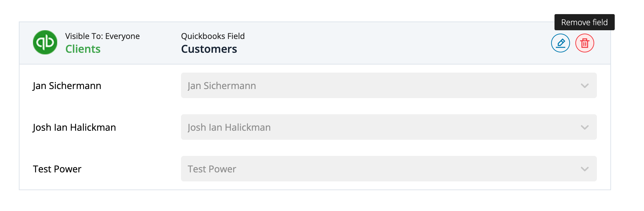Select the Jan Sichermann client row label

click(67, 86)
